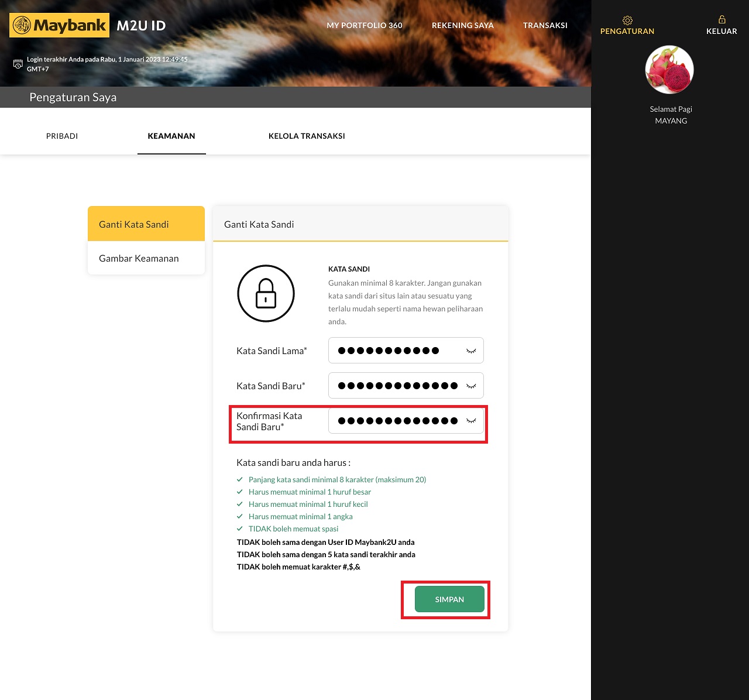Switch to Pribadi tab
Screen dimensions: 749x700
[62, 136]
